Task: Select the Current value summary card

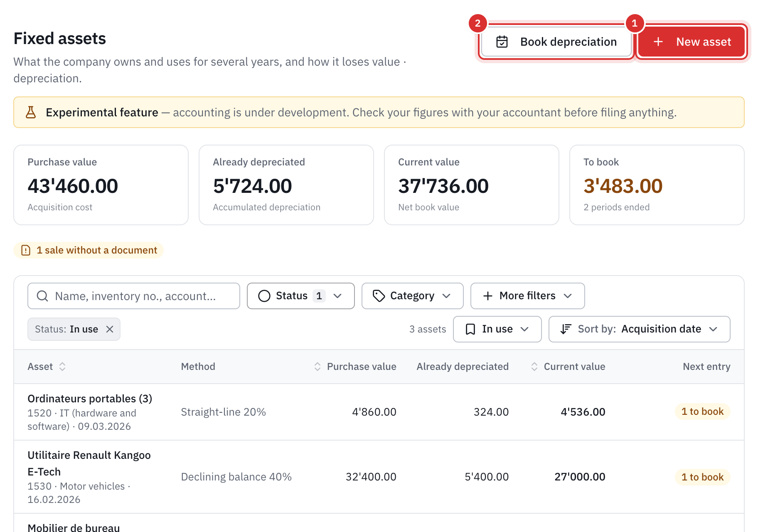Action: 472,185
